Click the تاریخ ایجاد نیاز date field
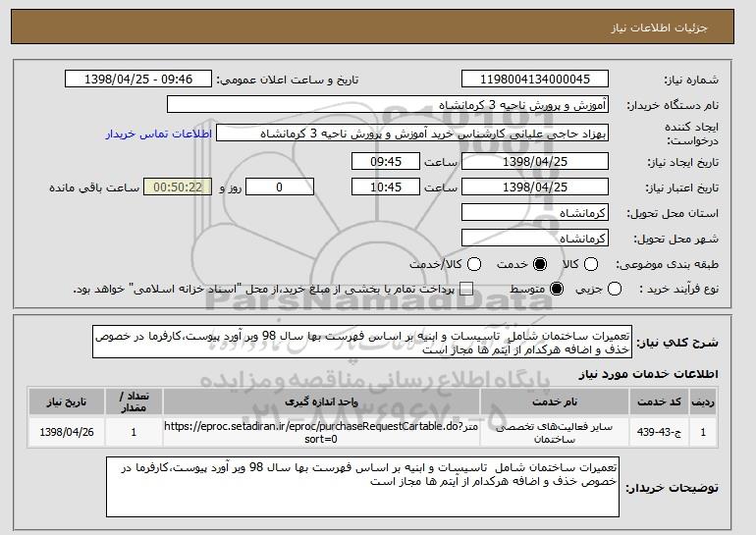 pyautogui.click(x=535, y=161)
